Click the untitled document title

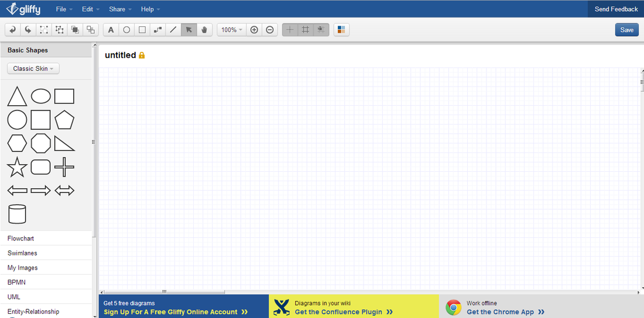pyautogui.click(x=121, y=55)
